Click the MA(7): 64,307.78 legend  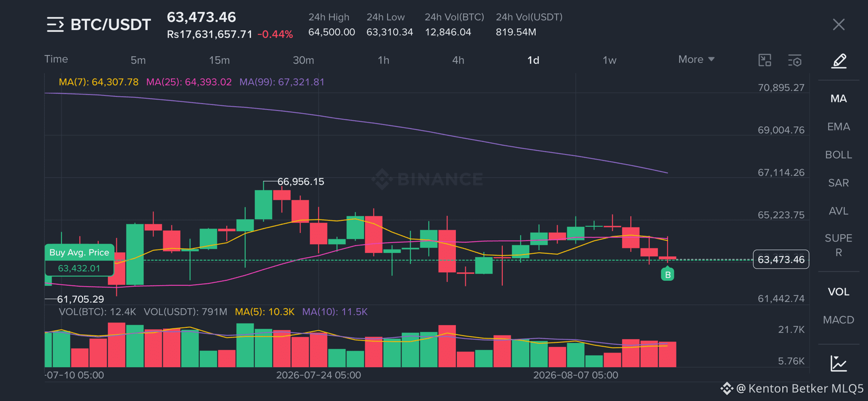(99, 82)
